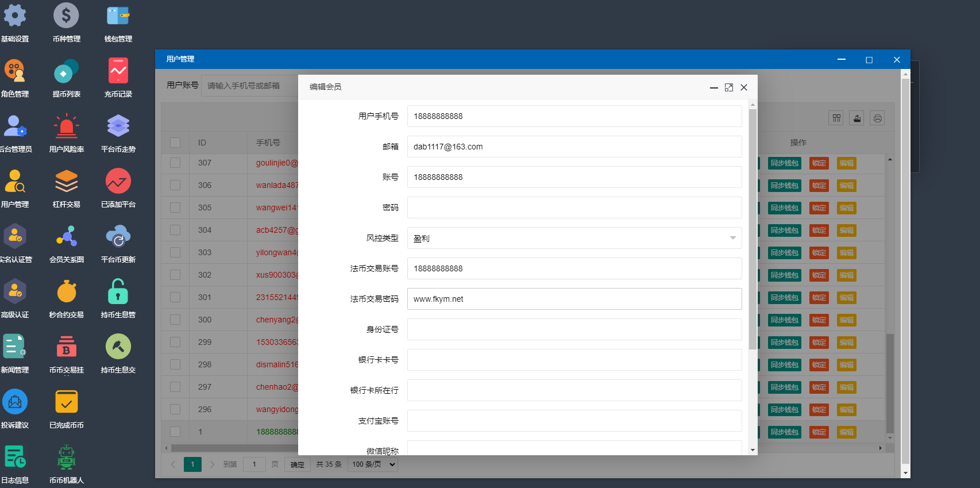This screenshot has width=980, height=488.
Task: Open the 币种管理 desktop icon
Action: point(66,17)
